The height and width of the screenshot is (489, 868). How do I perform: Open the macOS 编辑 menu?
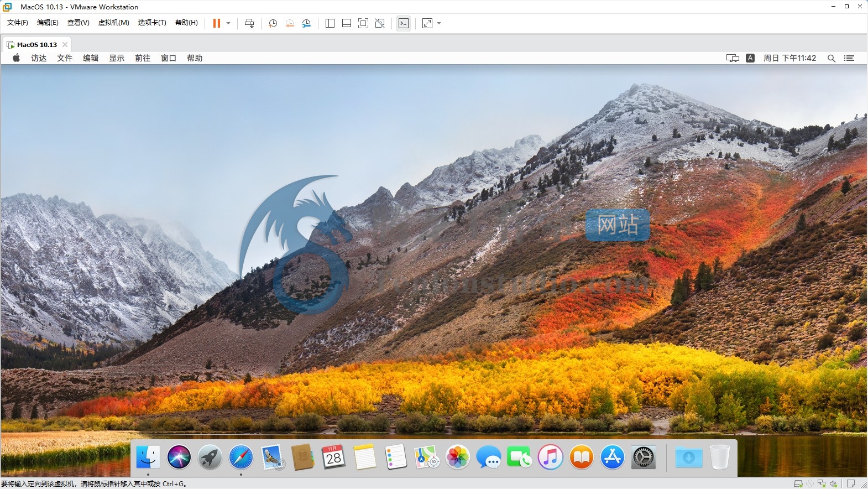click(x=91, y=58)
